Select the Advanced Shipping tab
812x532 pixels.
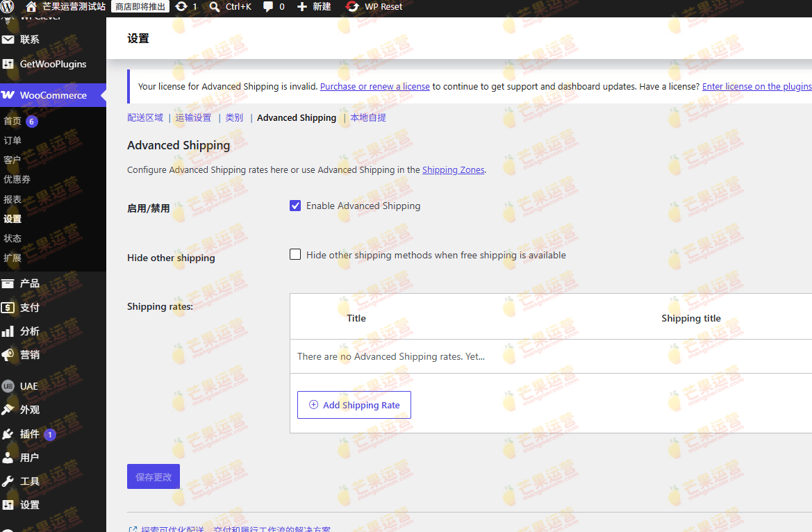click(297, 117)
